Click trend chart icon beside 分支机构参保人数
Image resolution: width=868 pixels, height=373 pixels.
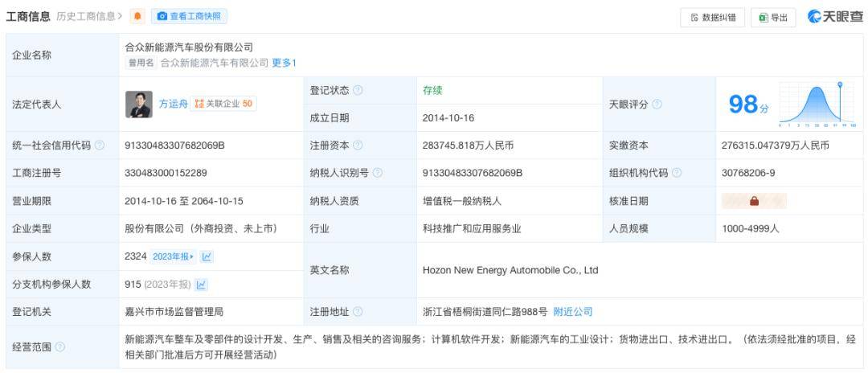pos(201,285)
